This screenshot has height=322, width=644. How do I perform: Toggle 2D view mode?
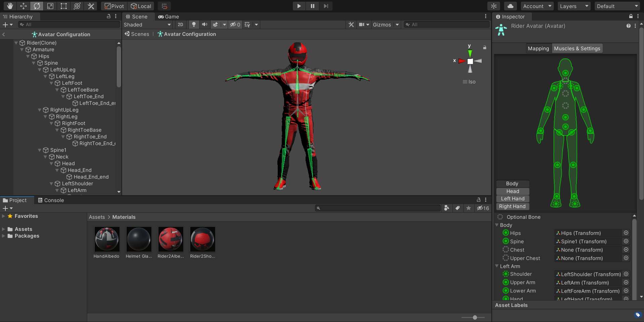click(180, 24)
